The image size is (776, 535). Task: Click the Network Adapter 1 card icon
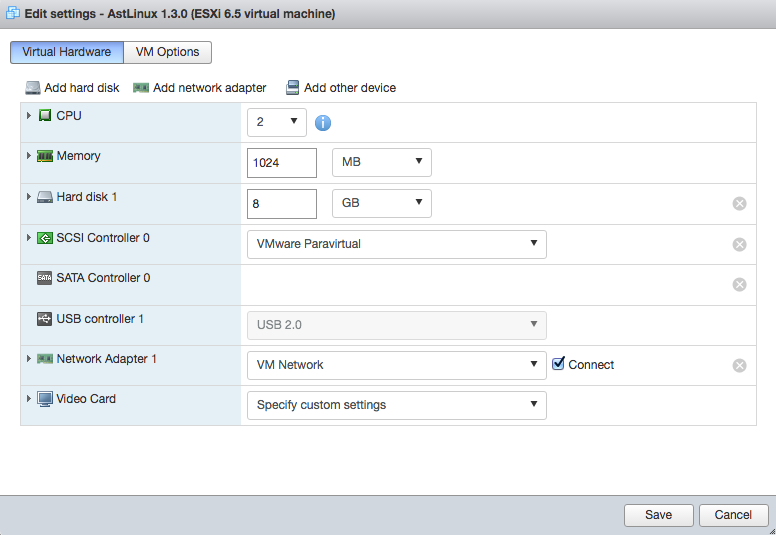pyautogui.click(x=45, y=359)
